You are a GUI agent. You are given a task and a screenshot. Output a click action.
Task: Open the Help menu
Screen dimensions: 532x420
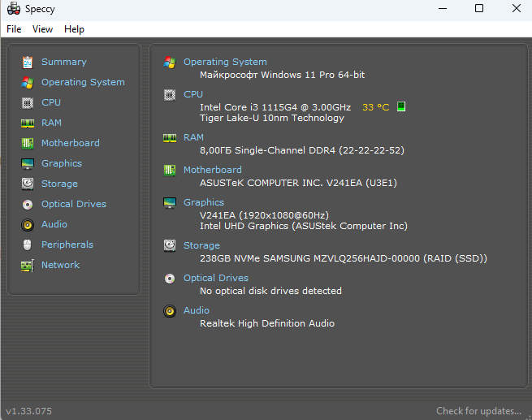74,29
